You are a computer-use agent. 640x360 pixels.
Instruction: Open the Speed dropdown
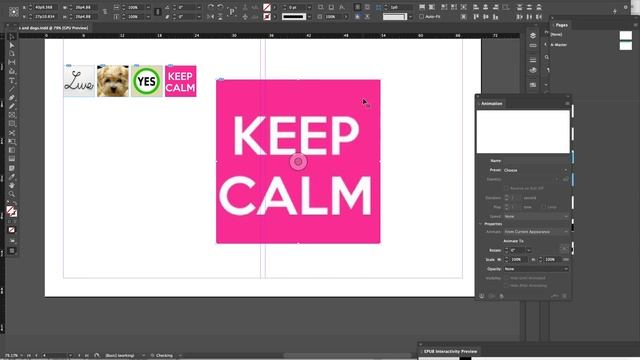535,216
